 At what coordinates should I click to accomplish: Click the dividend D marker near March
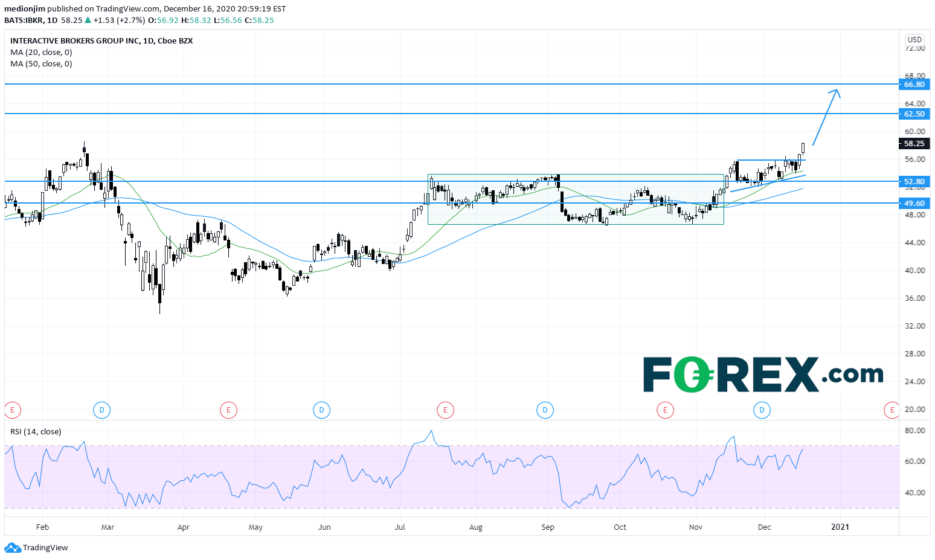pos(101,411)
